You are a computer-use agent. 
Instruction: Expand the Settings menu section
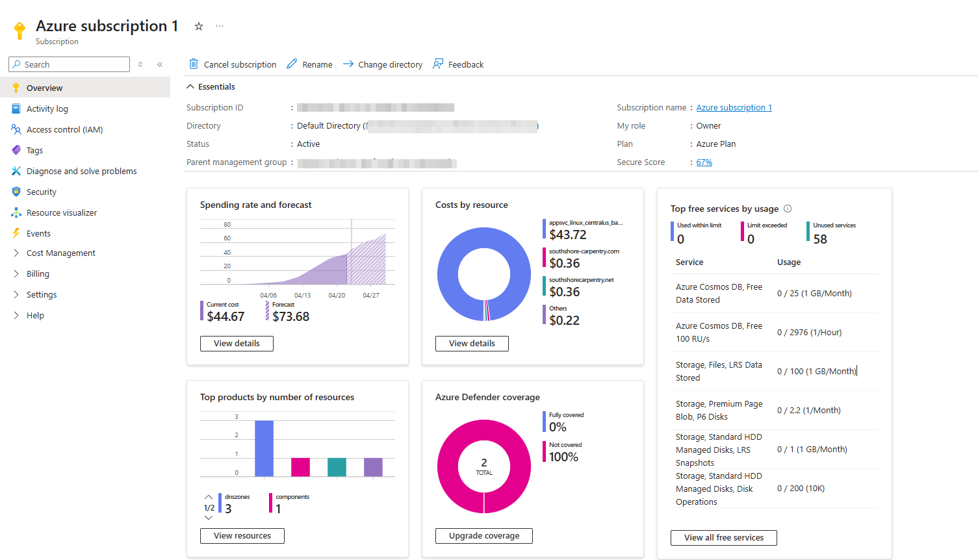point(16,294)
